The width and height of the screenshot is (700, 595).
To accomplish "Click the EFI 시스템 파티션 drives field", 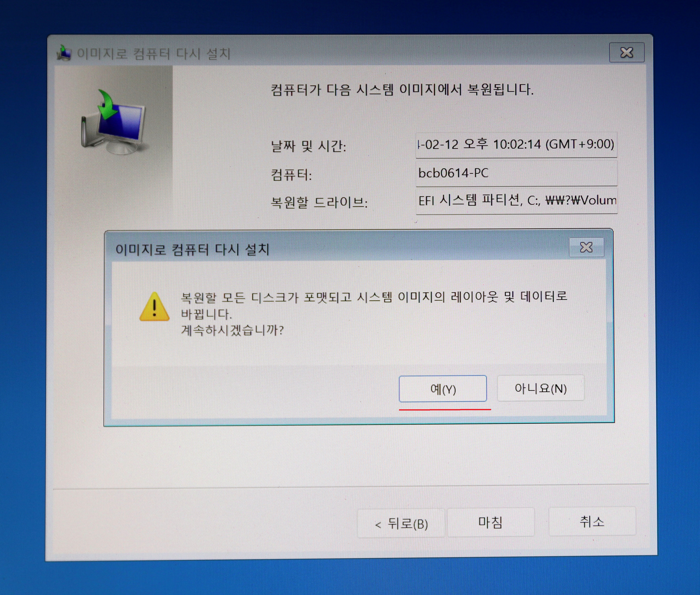I will tap(516, 201).
